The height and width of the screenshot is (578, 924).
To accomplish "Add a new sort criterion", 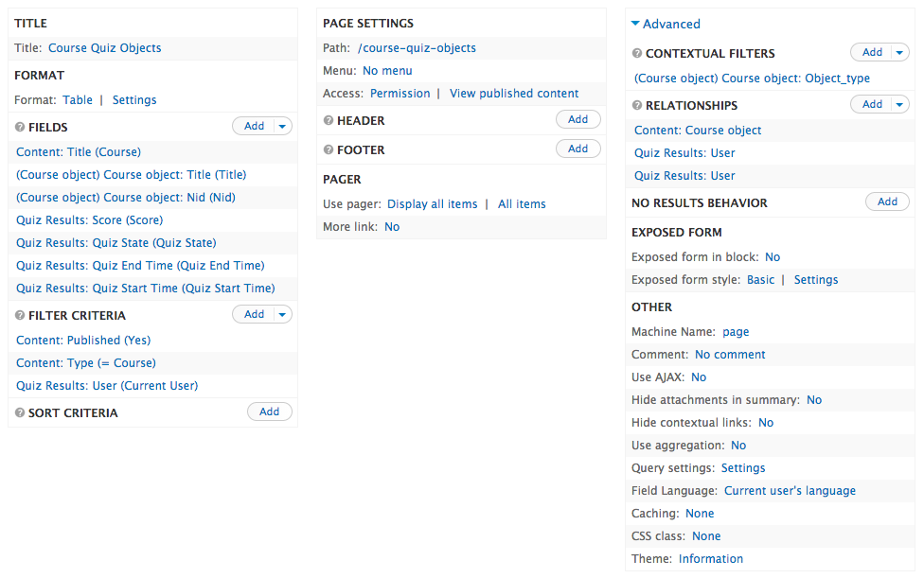I will coord(269,412).
